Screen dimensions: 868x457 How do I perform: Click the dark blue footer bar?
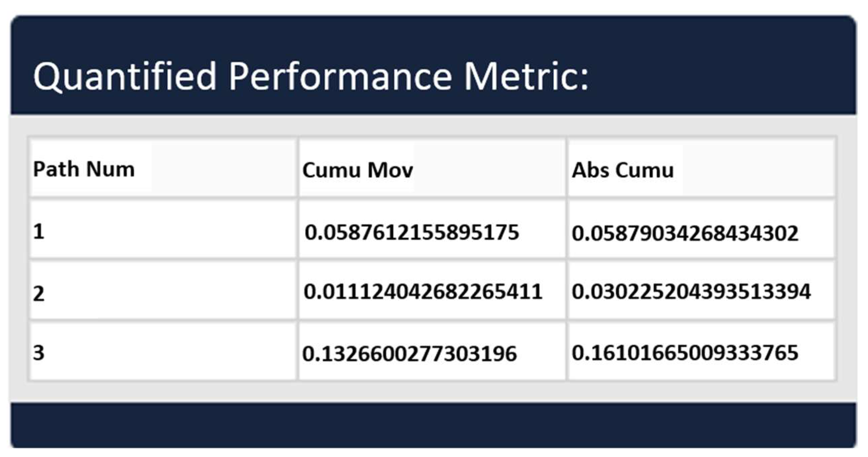(433, 425)
